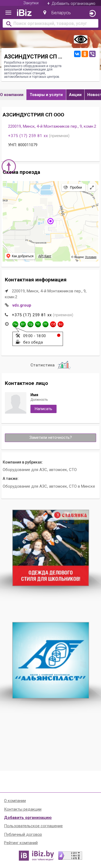The height and width of the screenshot is (868, 101).
Task: Open the Viber contact icon
Action: (92, 54)
